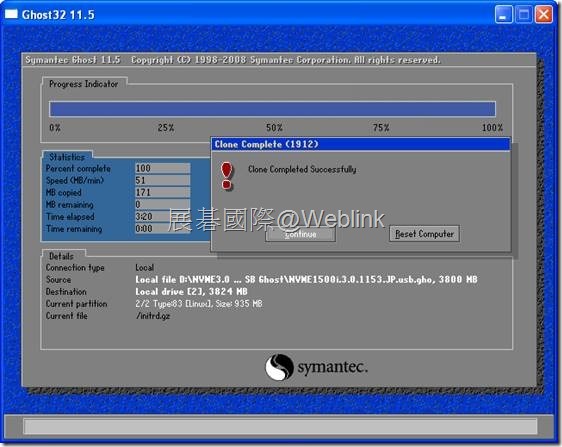
Task: Click the Time elapsed label
Action: click(x=70, y=217)
